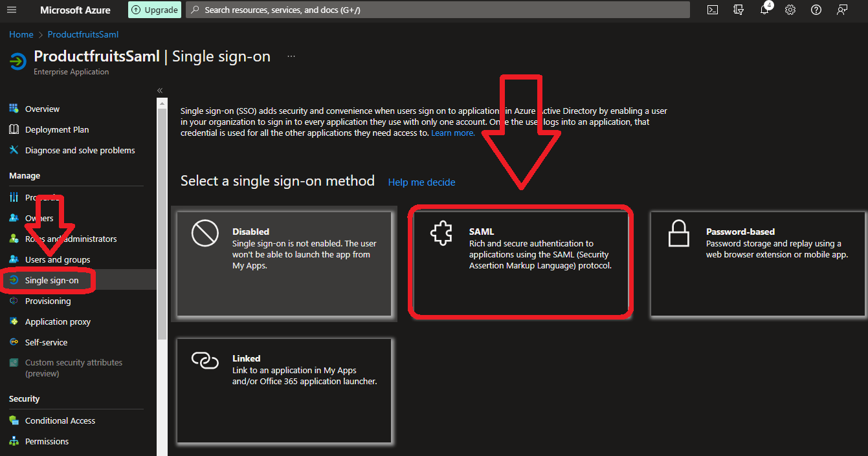The height and width of the screenshot is (456, 868).
Task: Navigate Home via the breadcrumb
Action: pyautogui.click(x=21, y=34)
